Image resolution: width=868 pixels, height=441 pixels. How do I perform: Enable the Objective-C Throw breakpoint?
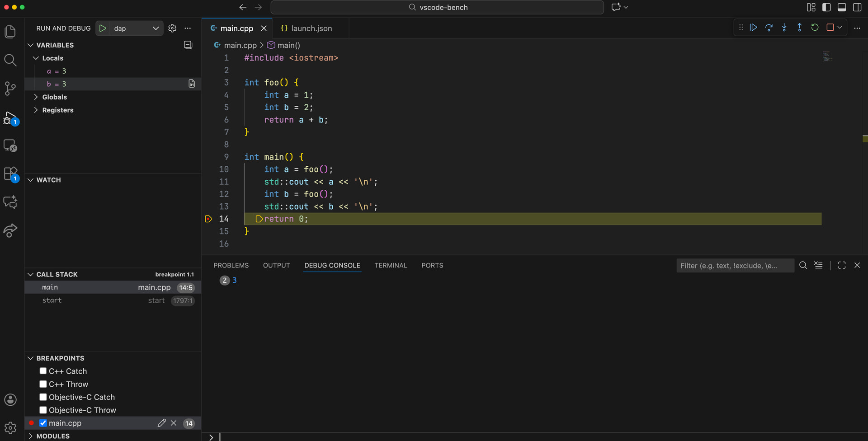point(43,410)
